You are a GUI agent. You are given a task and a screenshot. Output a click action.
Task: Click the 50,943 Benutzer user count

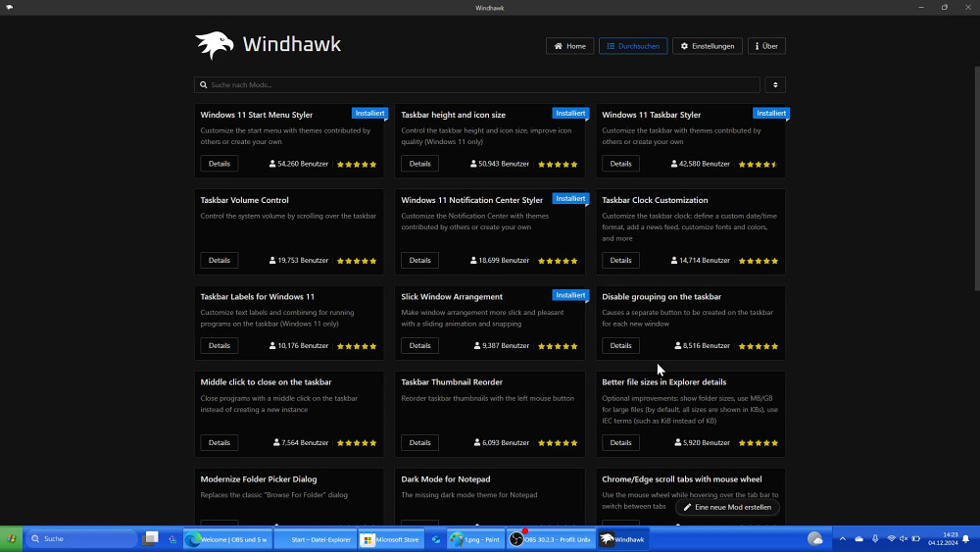coord(500,164)
